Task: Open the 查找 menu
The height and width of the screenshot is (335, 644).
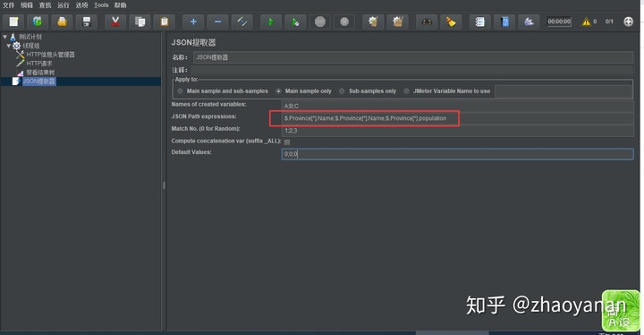Action: pyautogui.click(x=46, y=5)
